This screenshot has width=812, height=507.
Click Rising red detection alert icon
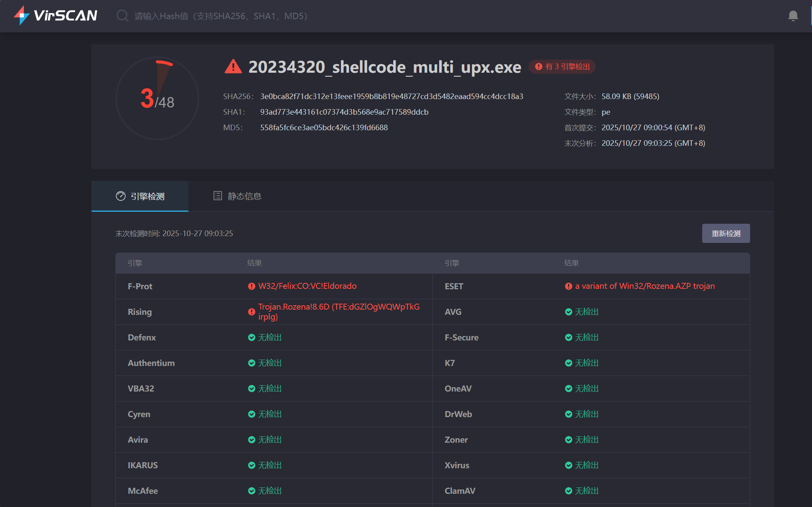[252, 312]
